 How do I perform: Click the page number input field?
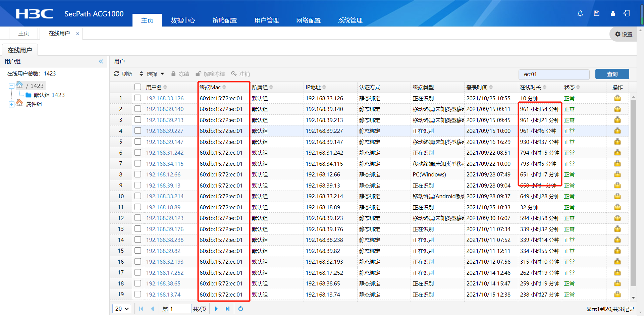180,309
